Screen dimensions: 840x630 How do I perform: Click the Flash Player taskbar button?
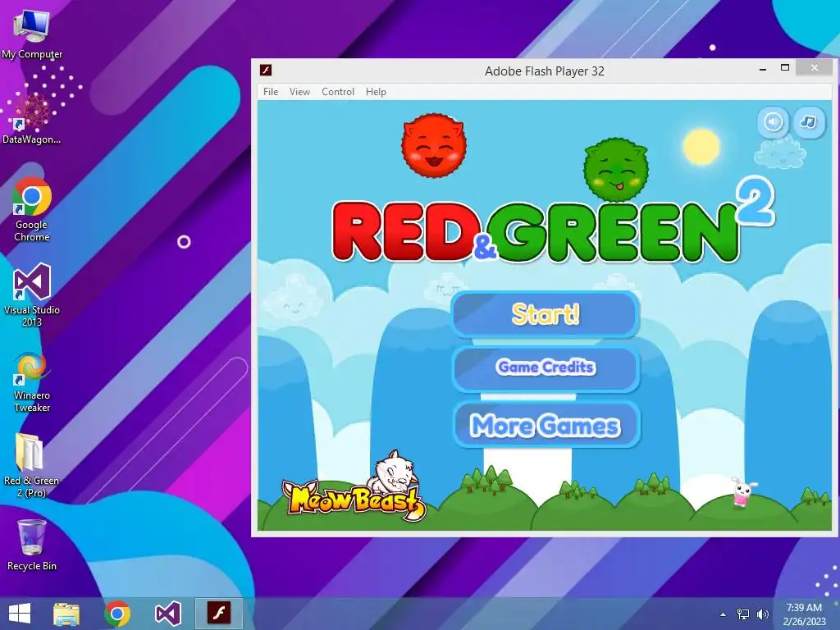coord(218,614)
